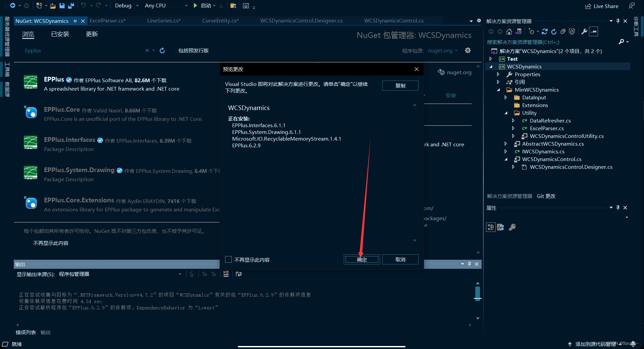Click 取消 to cancel the dialog

click(400, 259)
